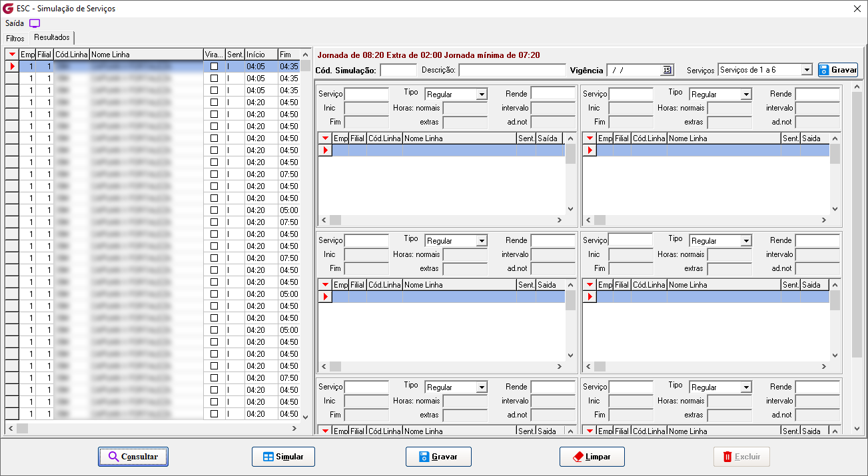Click the red row marker of the highlighted results row
The image size is (868, 476).
[x=12, y=67]
